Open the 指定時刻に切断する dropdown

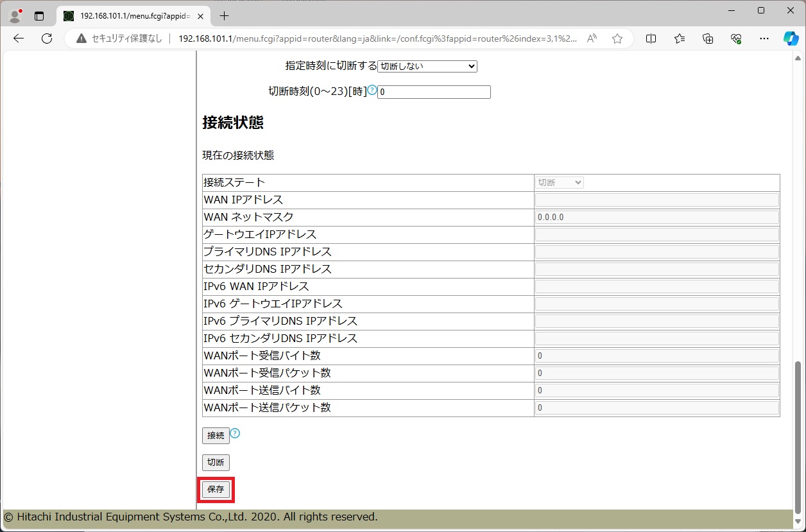427,66
